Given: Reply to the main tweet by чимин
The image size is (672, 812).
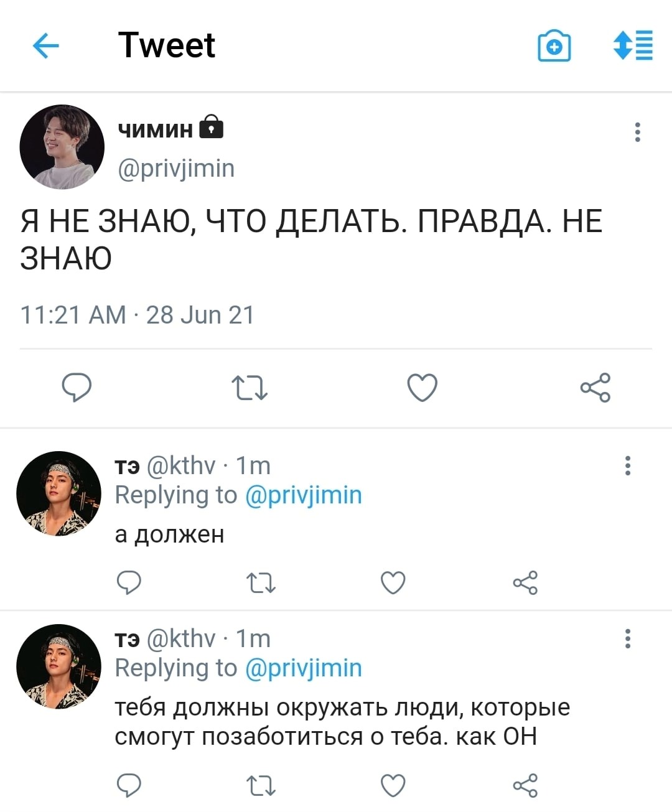Looking at the screenshot, I should 77,388.
